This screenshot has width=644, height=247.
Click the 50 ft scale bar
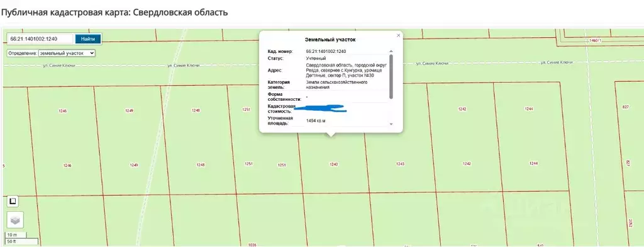coord(21,241)
